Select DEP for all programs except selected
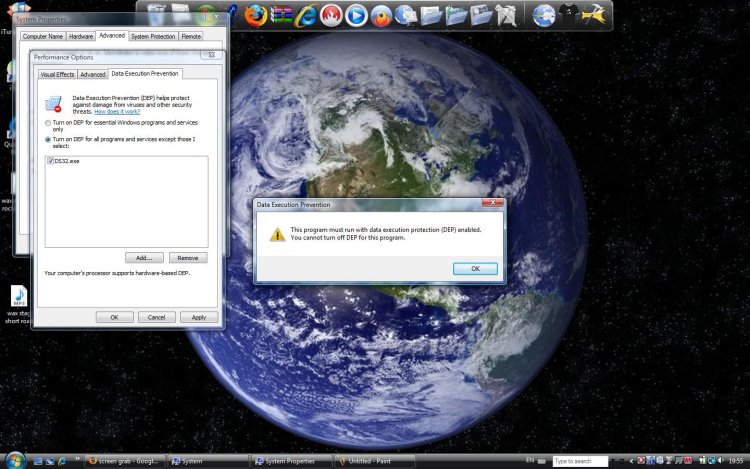The image size is (750, 469). [x=48, y=139]
